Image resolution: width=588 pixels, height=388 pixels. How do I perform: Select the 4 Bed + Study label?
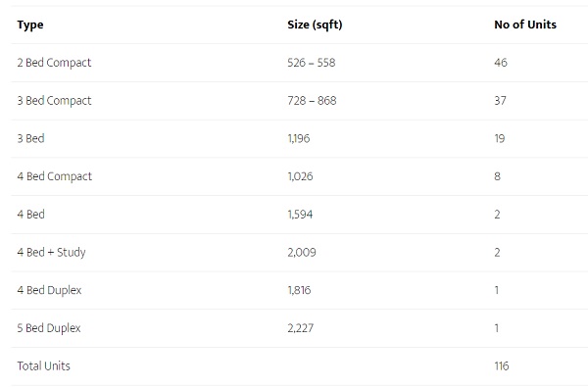51,252
